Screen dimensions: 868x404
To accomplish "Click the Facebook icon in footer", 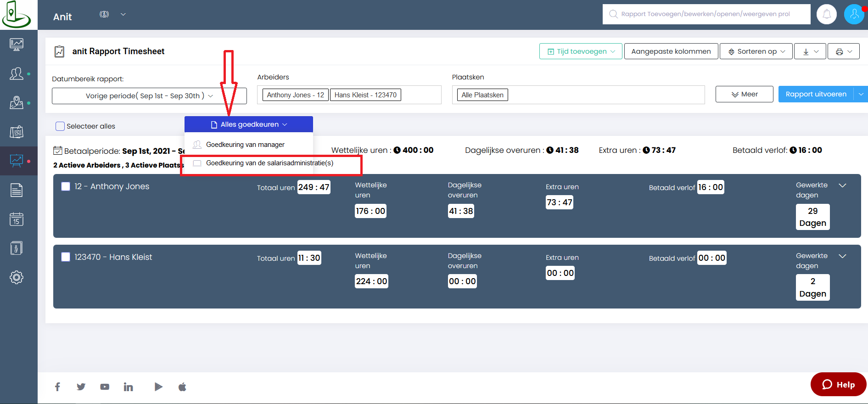I will pos(57,387).
